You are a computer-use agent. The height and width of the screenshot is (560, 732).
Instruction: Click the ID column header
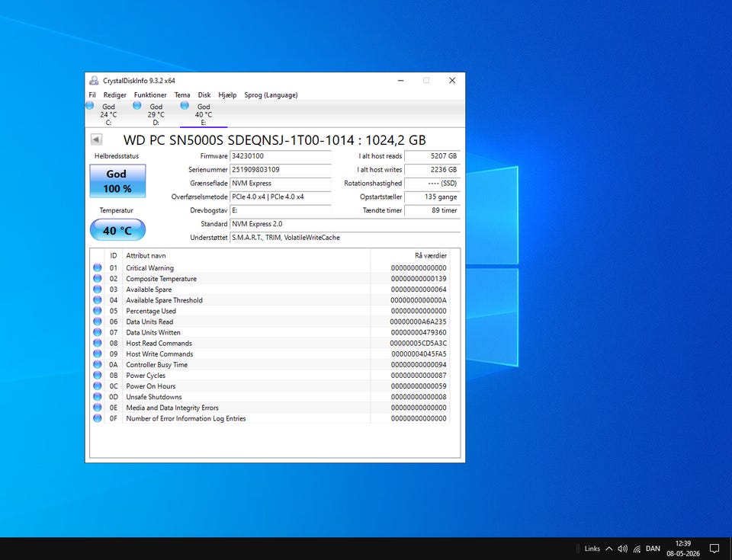[114, 255]
